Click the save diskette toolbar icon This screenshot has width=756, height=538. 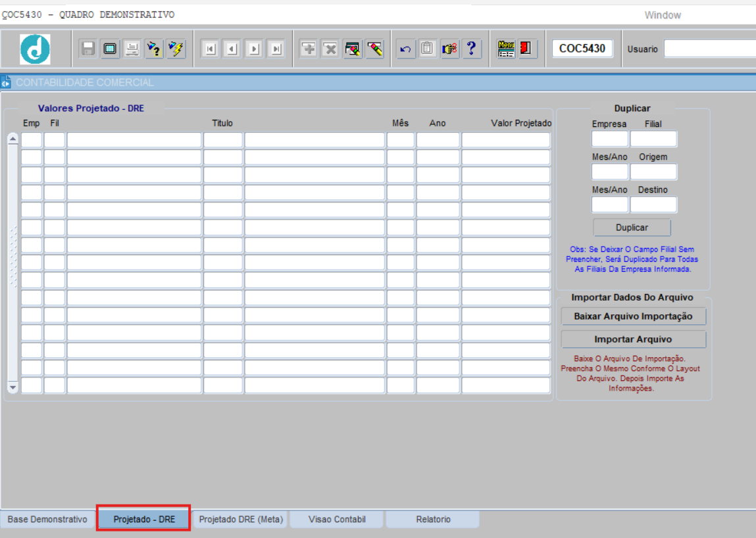point(88,49)
